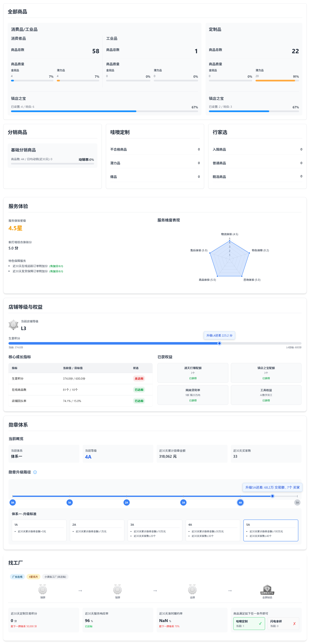The image size is (310, 644).
Task: Select the 0A node on badge path
Action: 12,502
